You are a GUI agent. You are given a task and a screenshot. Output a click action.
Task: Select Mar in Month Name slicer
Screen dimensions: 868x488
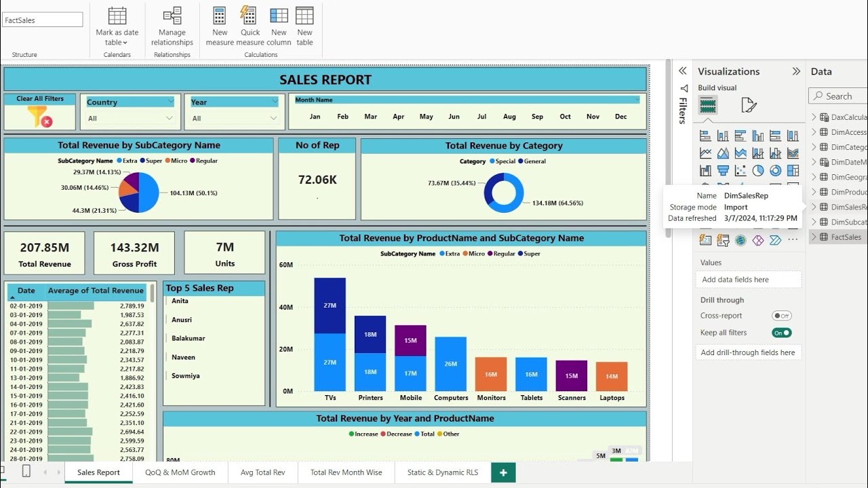tap(370, 117)
